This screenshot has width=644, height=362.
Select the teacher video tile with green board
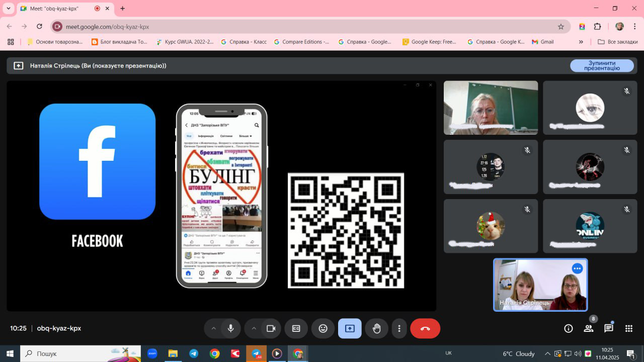pos(491,108)
